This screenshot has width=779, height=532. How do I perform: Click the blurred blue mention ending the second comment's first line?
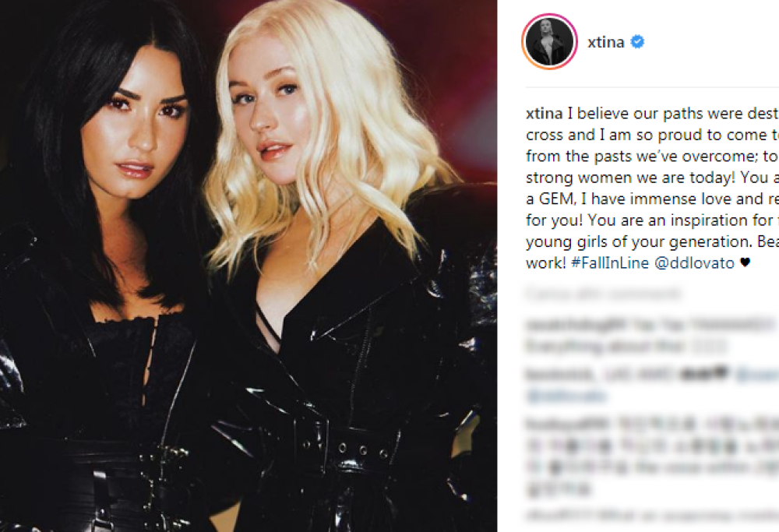[x=756, y=375]
